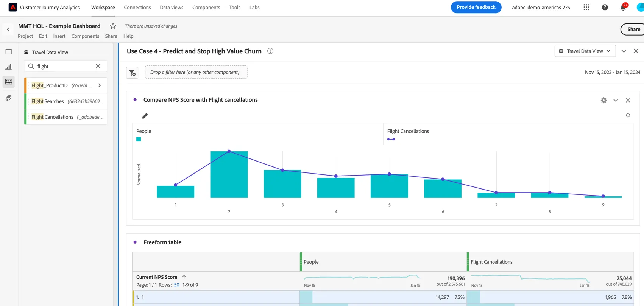Open the Travel Data View dropdown

(585, 51)
